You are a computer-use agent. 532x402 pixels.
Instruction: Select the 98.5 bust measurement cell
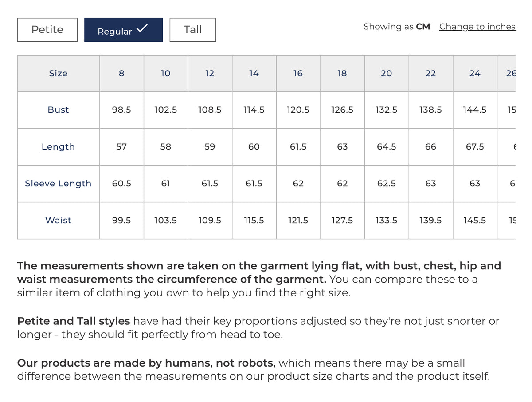click(121, 110)
